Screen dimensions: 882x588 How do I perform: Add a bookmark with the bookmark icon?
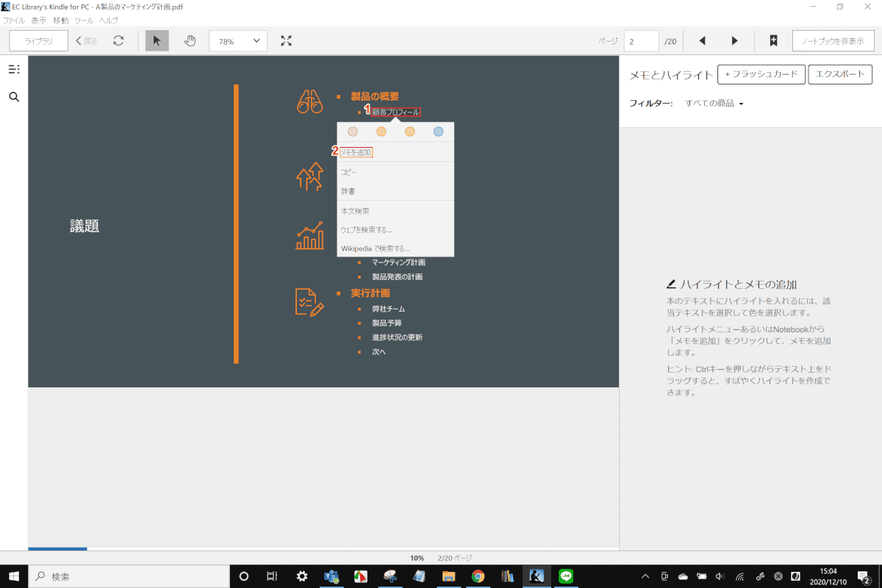773,41
